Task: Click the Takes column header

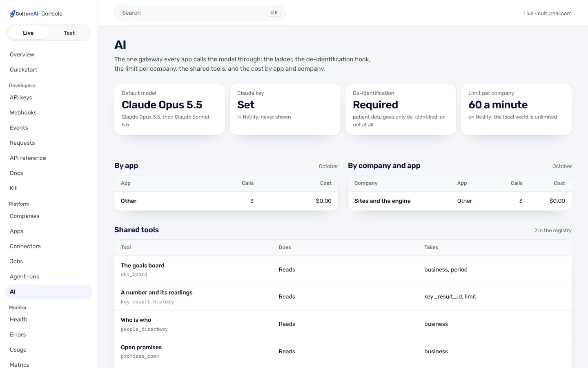Action: pos(431,247)
